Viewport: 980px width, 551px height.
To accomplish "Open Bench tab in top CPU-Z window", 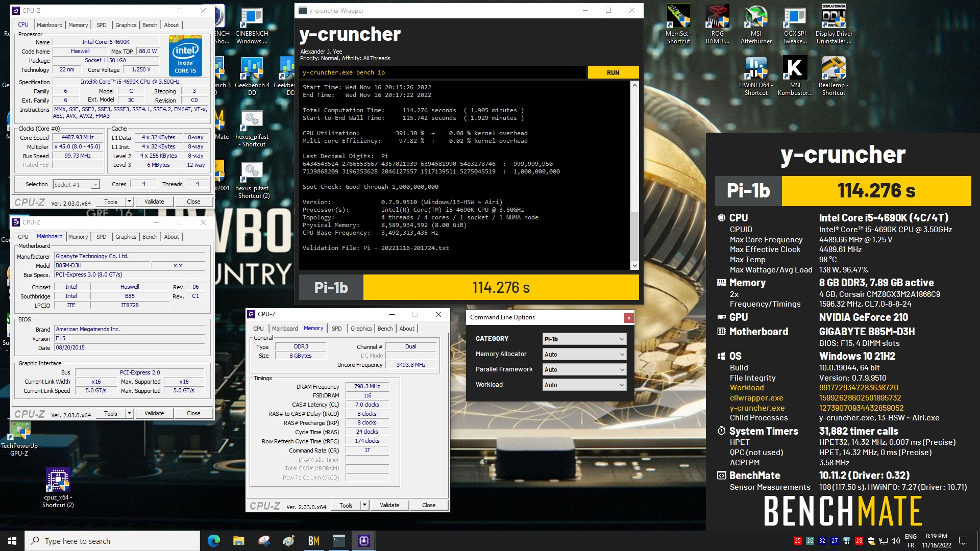I will tap(150, 25).
